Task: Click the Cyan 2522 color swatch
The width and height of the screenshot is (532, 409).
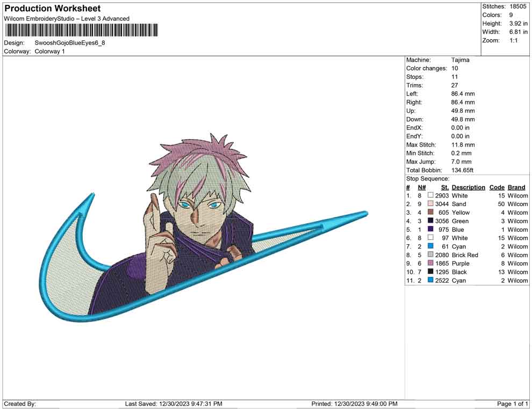Action: point(430,280)
